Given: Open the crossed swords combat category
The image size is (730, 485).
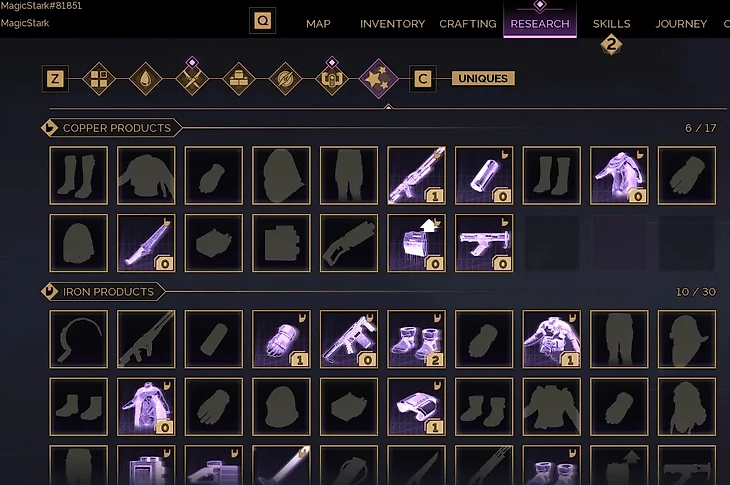Looking at the screenshot, I should point(192,79).
